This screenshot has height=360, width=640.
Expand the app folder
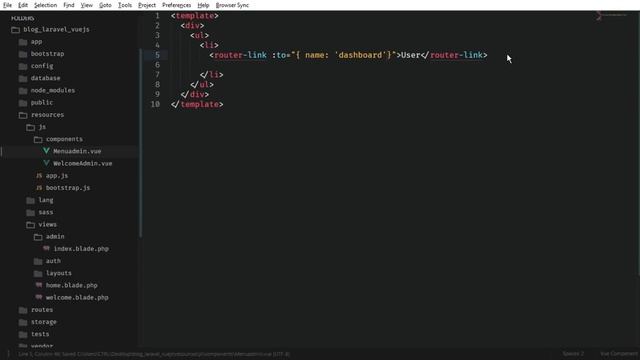click(x=36, y=42)
